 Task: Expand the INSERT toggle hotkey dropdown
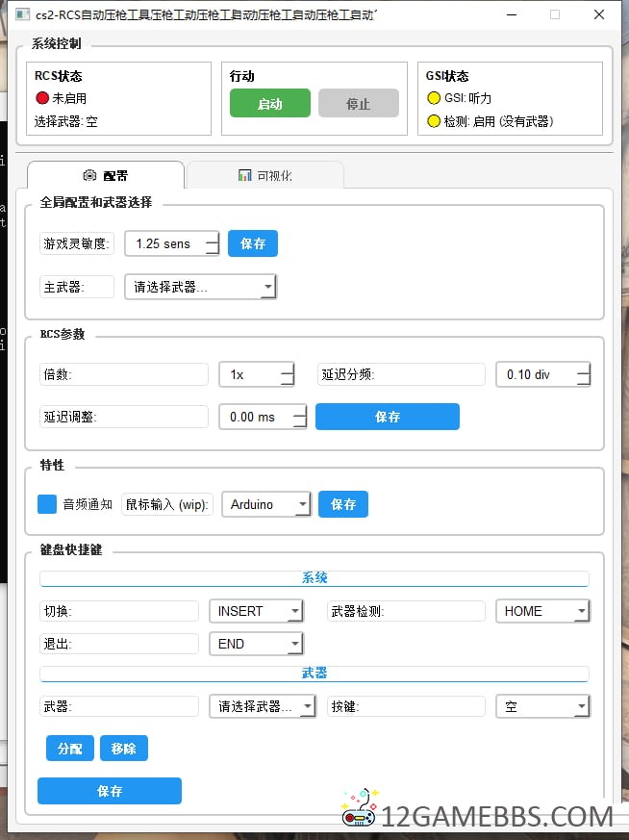click(x=256, y=611)
